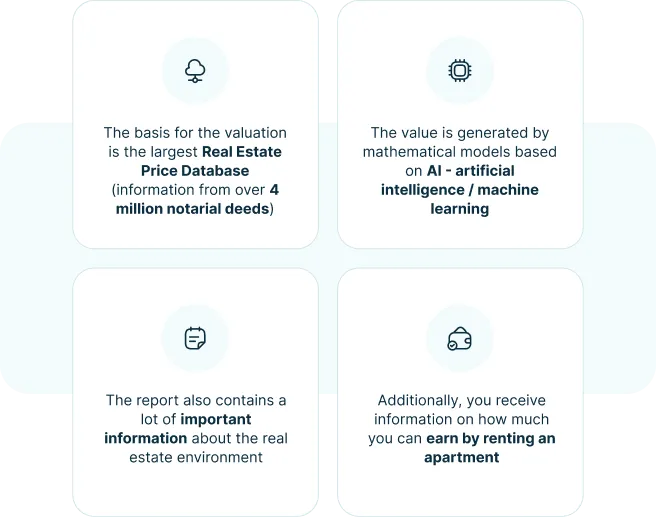656x517 pixels.
Task: Click the bold word "learning"
Action: pos(460,209)
